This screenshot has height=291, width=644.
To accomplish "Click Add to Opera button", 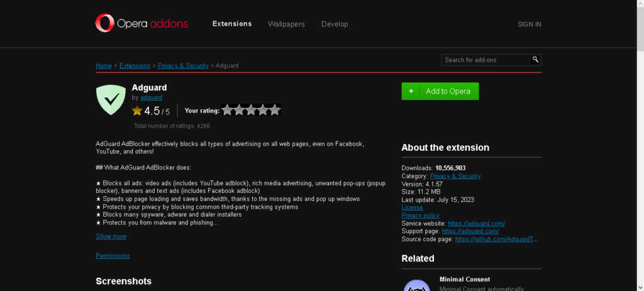I will [440, 91].
